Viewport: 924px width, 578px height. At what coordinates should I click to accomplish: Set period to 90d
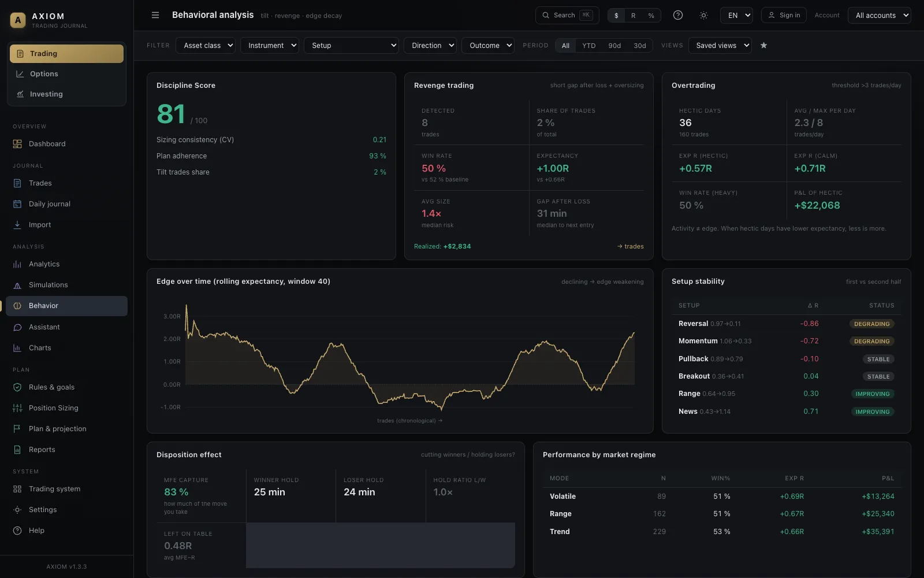click(614, 46)
